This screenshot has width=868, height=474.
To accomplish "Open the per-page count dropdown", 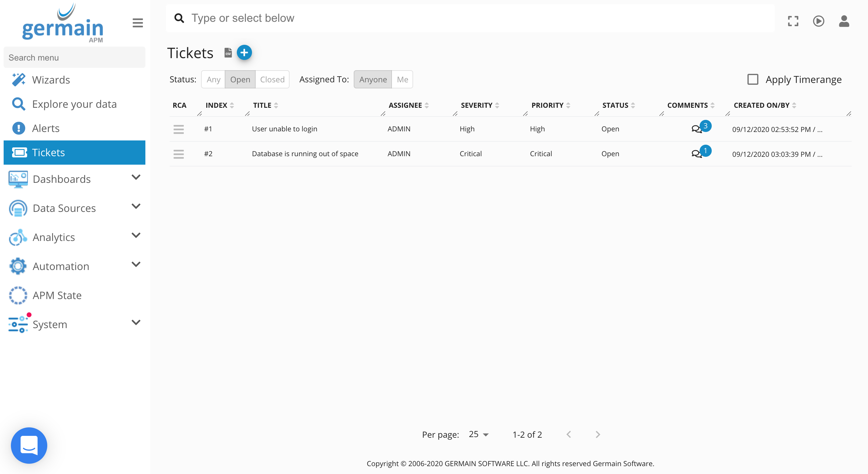I will pyautogui.click(x=479, y=434).
